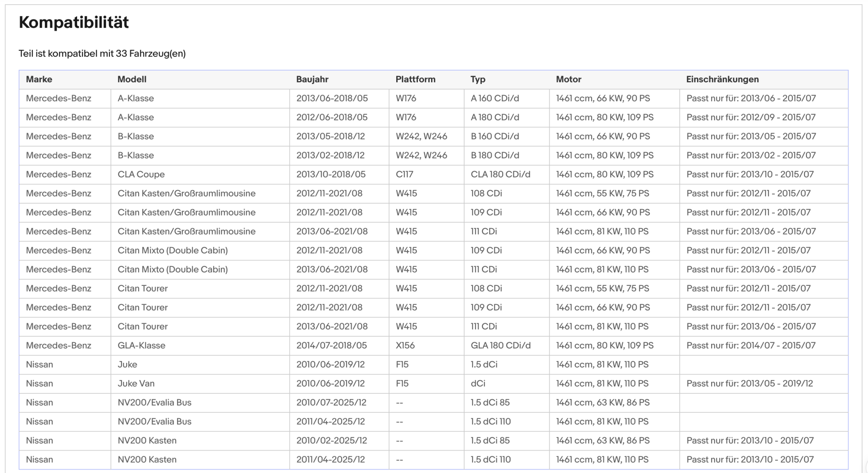Click the A 160 CDi/d type cell
This screenshot has height=473, width=868.
click(x=495, y=98)
